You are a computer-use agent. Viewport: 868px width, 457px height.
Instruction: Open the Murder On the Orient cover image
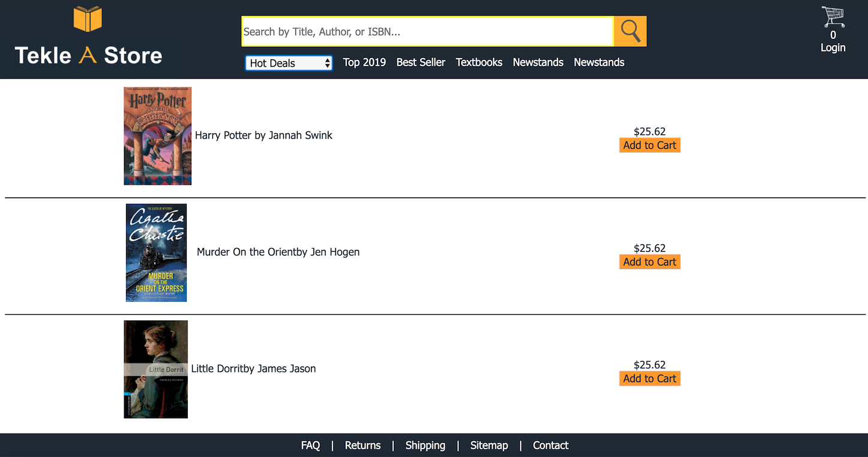coord(155,252)
